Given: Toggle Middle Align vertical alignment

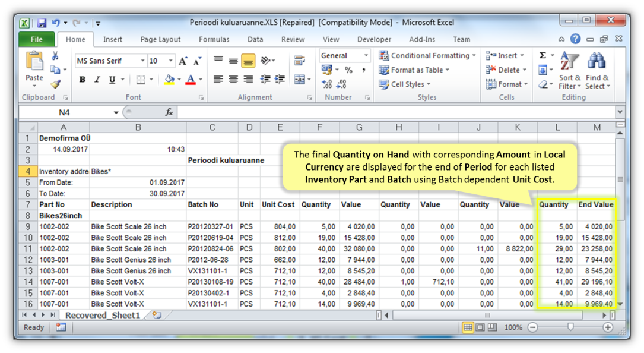Looking at the screenshot, I should click(x=233, y=61).
